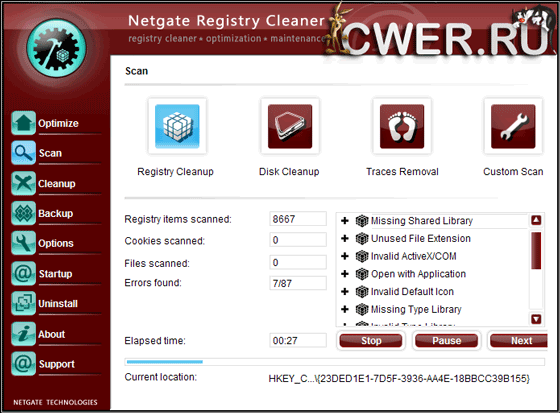Screen dimensions: 560x413
Task: Open the Optimize menu item
Action: [58, 123]
